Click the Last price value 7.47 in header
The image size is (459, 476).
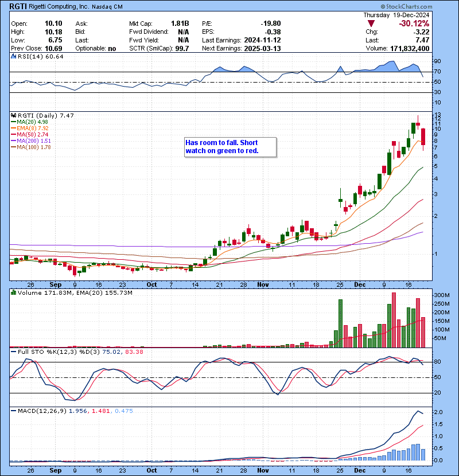point(422,40)
